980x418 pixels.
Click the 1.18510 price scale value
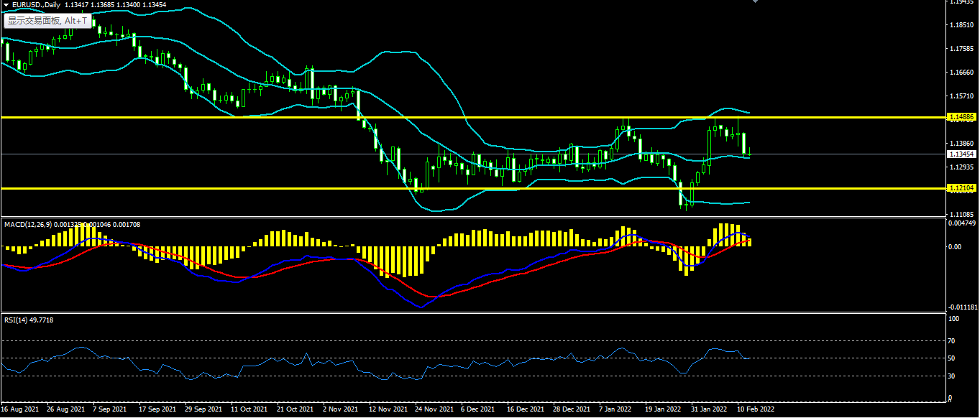click(x=961, y=26)
